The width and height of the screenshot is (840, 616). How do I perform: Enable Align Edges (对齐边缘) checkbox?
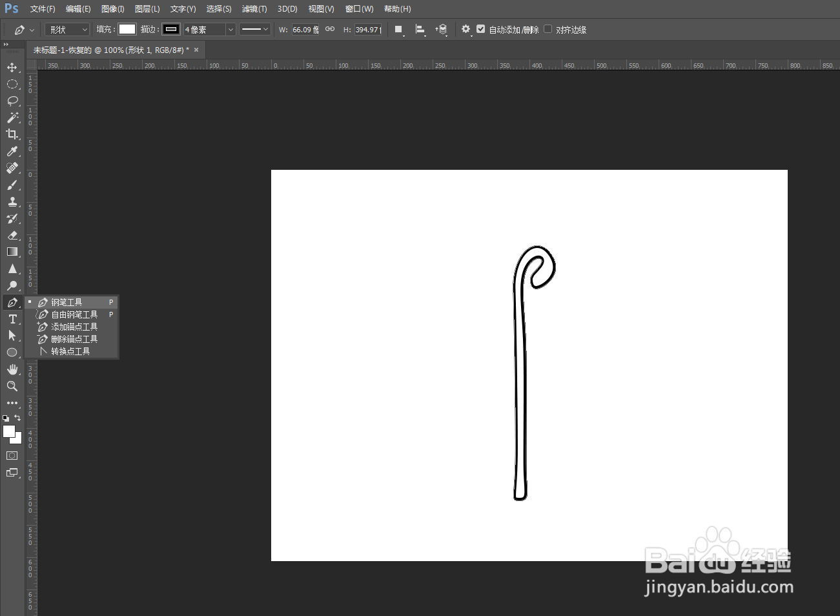(548, 29)
